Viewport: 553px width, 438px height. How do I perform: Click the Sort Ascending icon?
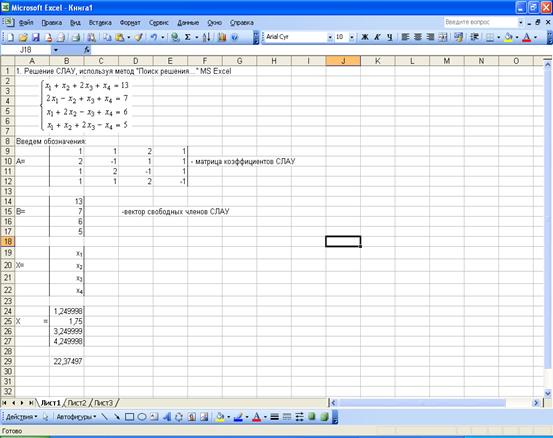207,37
